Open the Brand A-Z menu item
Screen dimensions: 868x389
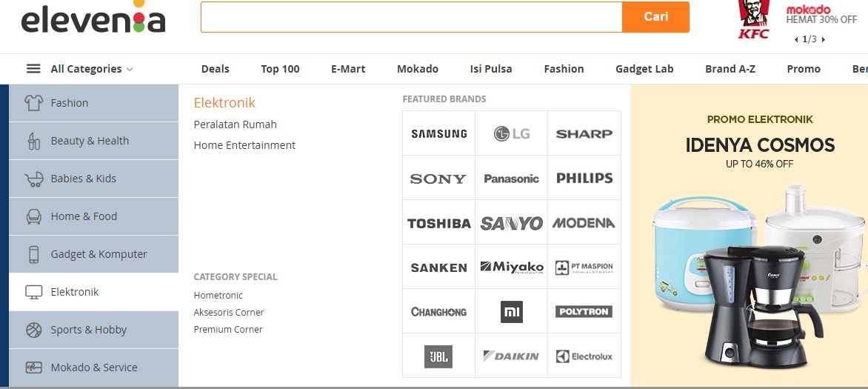point(730,69)
